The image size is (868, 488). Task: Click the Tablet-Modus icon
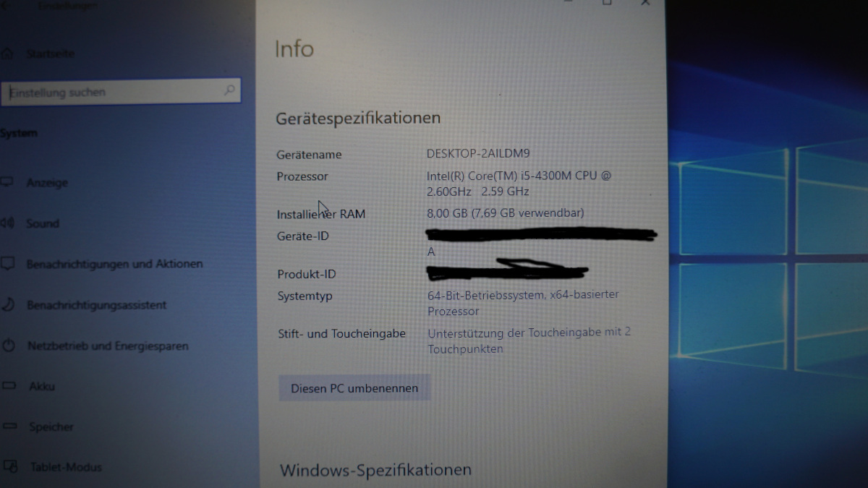(9, 467)
